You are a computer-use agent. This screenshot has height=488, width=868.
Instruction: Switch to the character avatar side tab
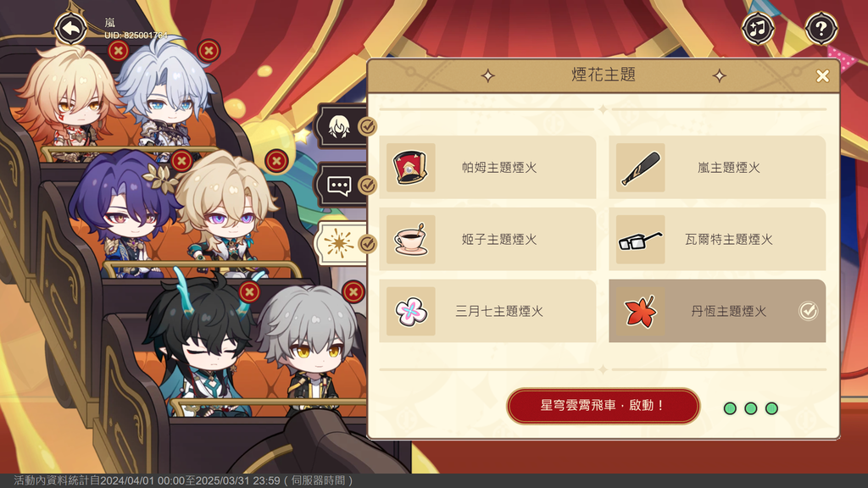(x=342, y=127)
